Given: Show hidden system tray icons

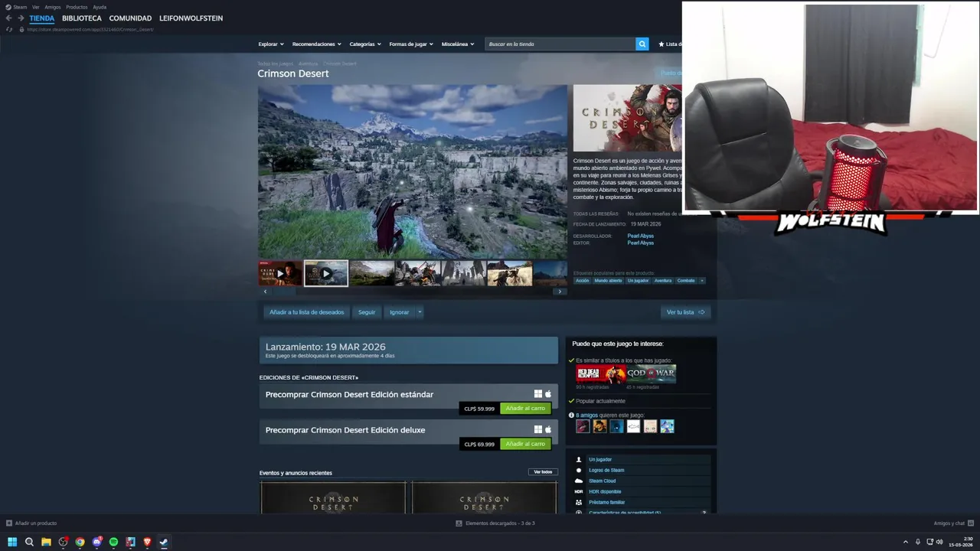Looking at the screenshot, I should [906, 542].
